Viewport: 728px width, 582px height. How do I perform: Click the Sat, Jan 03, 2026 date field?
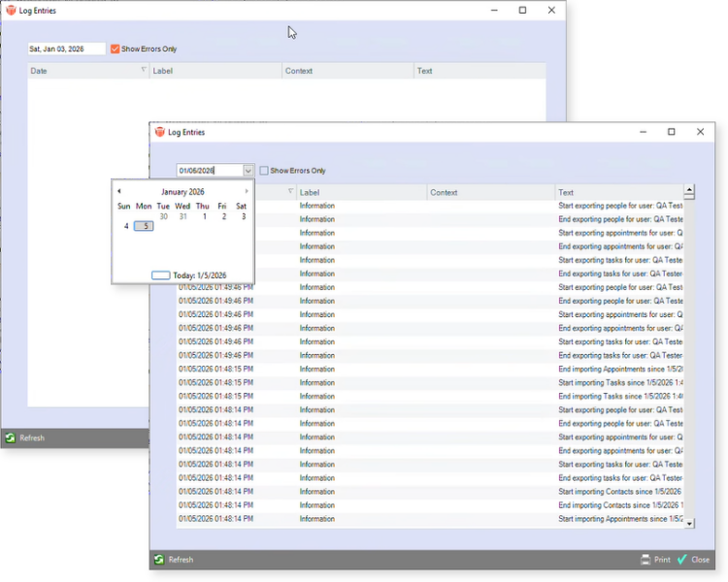pos(66,48)
